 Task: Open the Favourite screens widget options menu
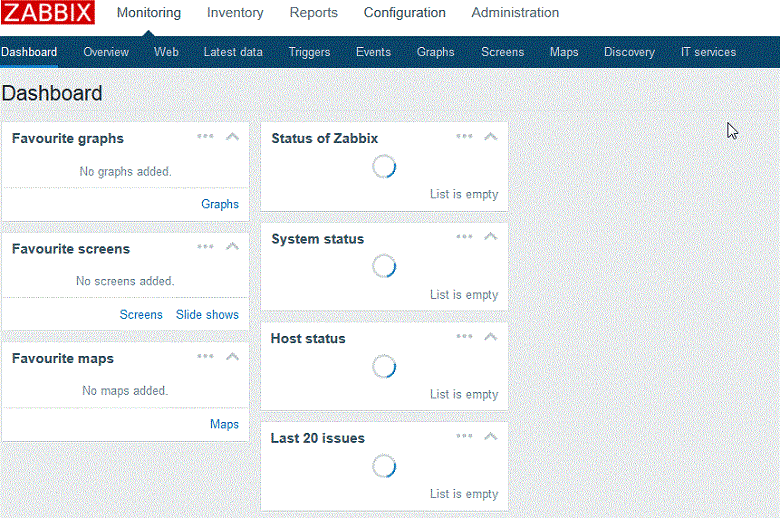(205, 247)
